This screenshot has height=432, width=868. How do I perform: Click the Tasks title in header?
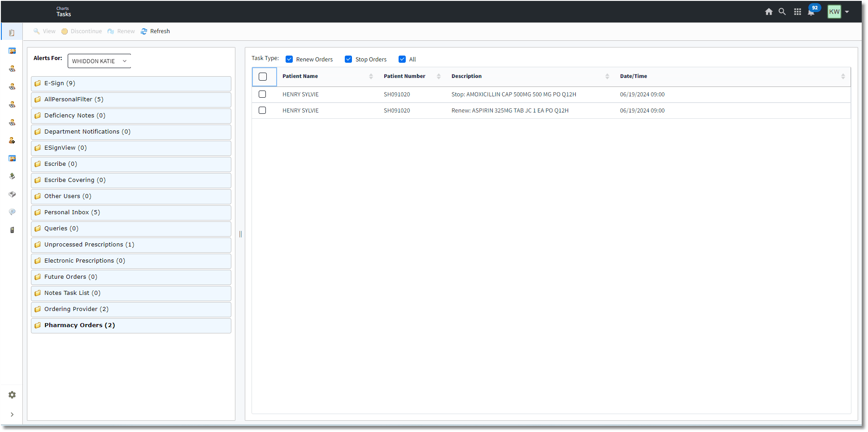point(64,14)
